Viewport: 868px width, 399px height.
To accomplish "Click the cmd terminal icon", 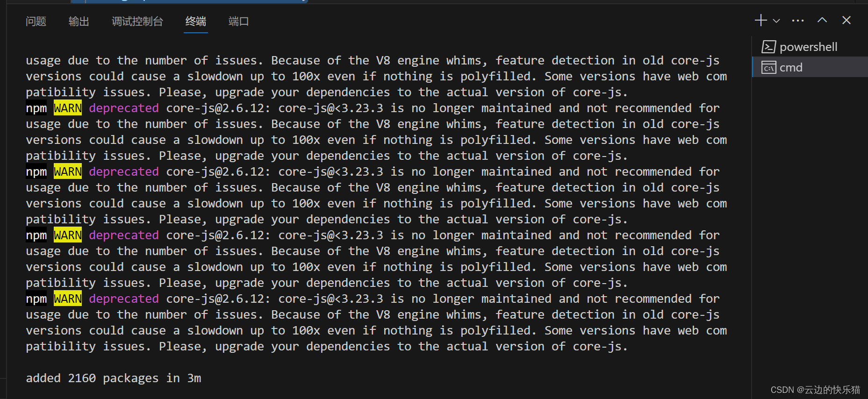I will click(768, 68).
